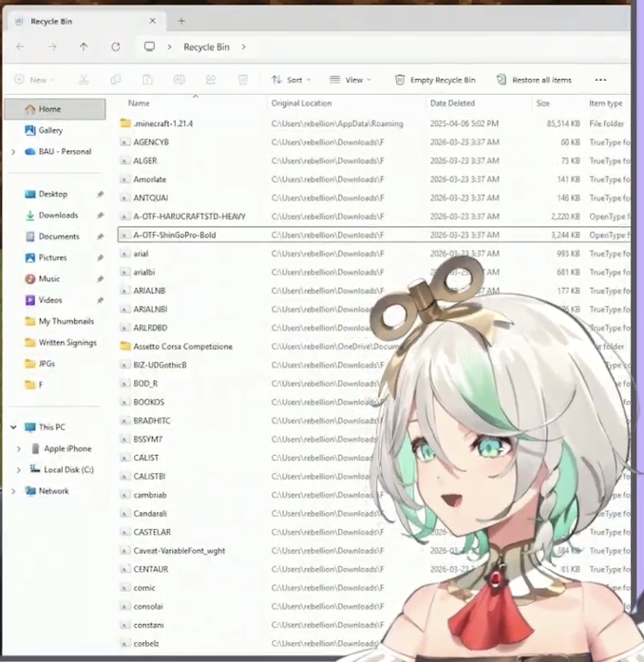Expand the Network node
644x662 pixels.
click(x=13, y=491)
